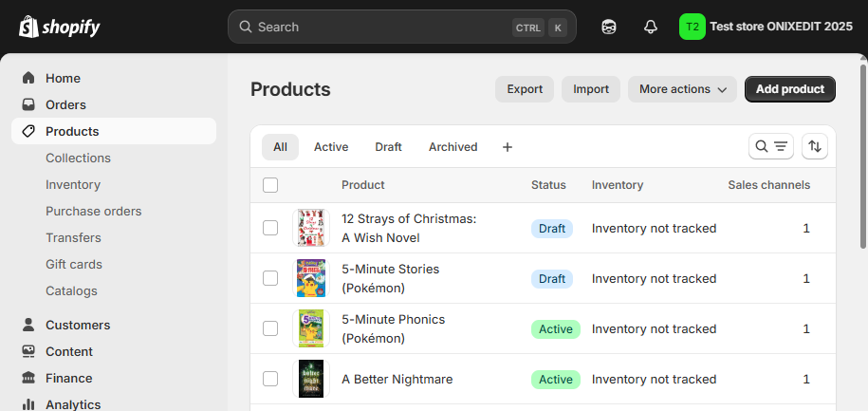Check the 12 Strays of Christmas row checkbox
This screenshot has height=411, width=868.
point(270,228)
